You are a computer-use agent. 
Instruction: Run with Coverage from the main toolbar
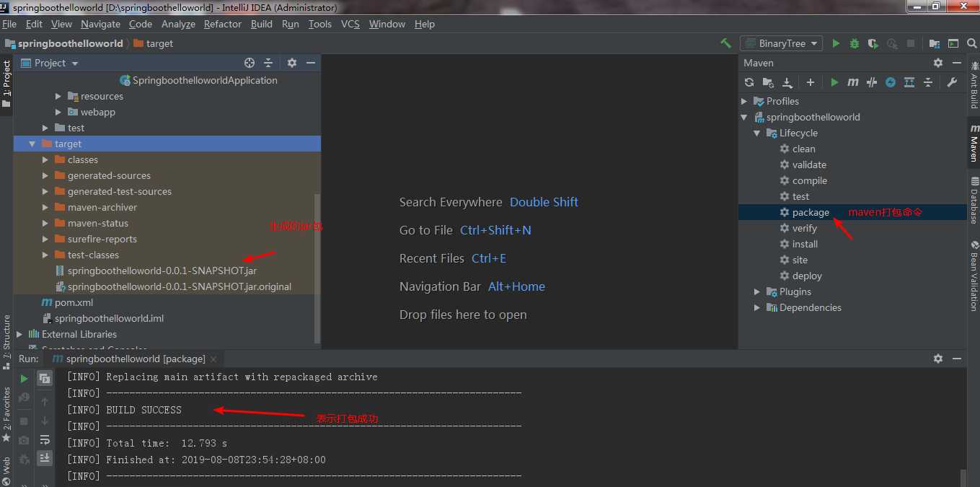873,43
